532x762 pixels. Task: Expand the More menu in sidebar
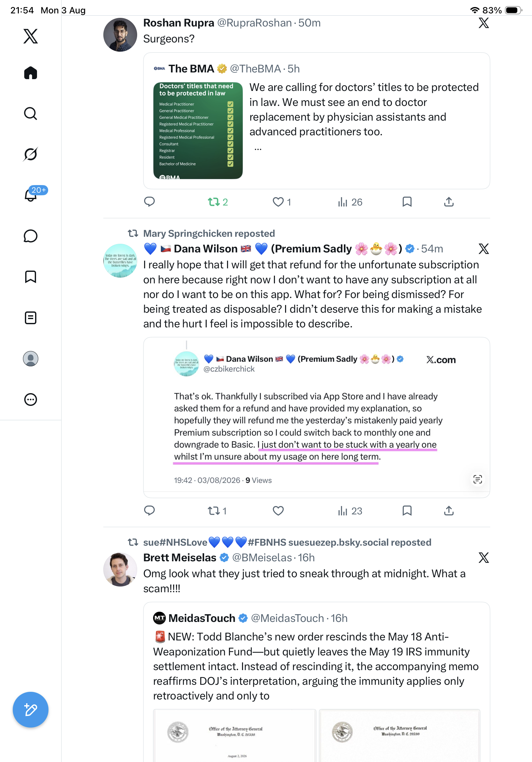click(31, 400)
